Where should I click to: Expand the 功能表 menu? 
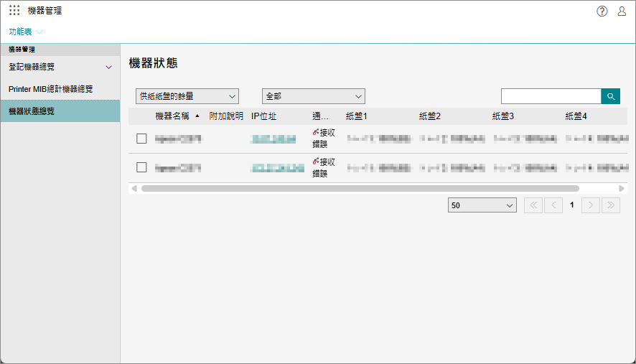[26, 32]
